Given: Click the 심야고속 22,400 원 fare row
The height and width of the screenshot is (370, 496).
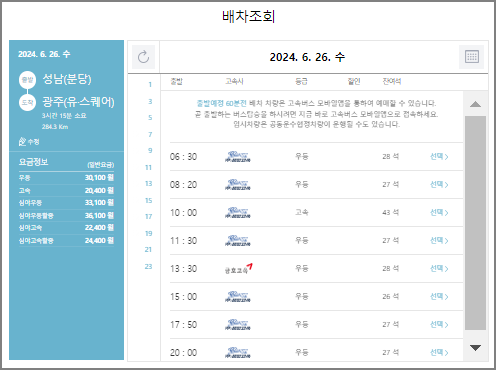Looking at the screenshot, I should point(66,228).
